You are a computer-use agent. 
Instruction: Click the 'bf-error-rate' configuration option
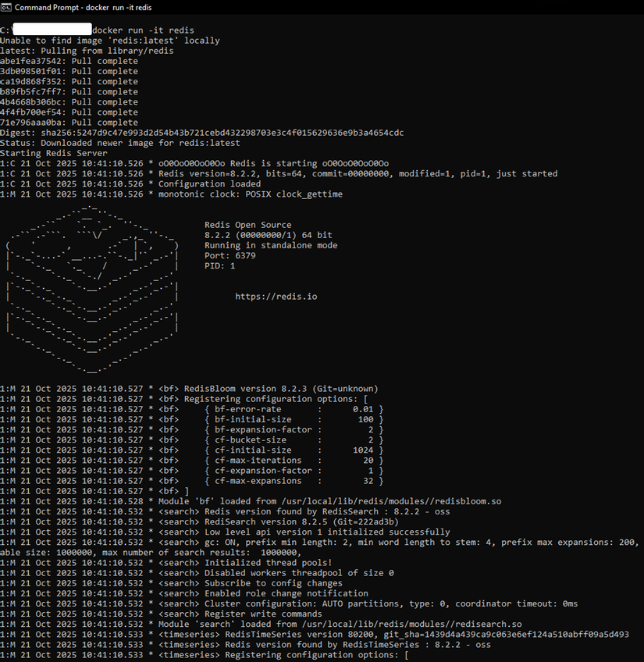pos(251,409)
